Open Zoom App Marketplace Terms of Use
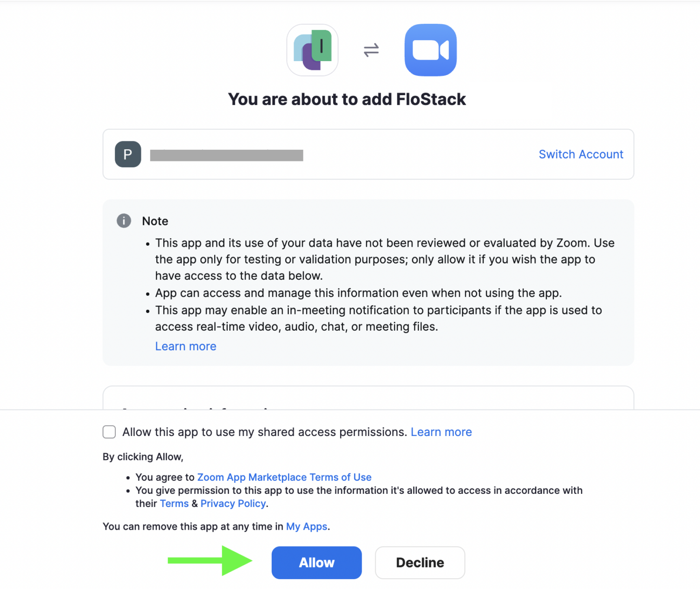 click(x=284, y=477)
